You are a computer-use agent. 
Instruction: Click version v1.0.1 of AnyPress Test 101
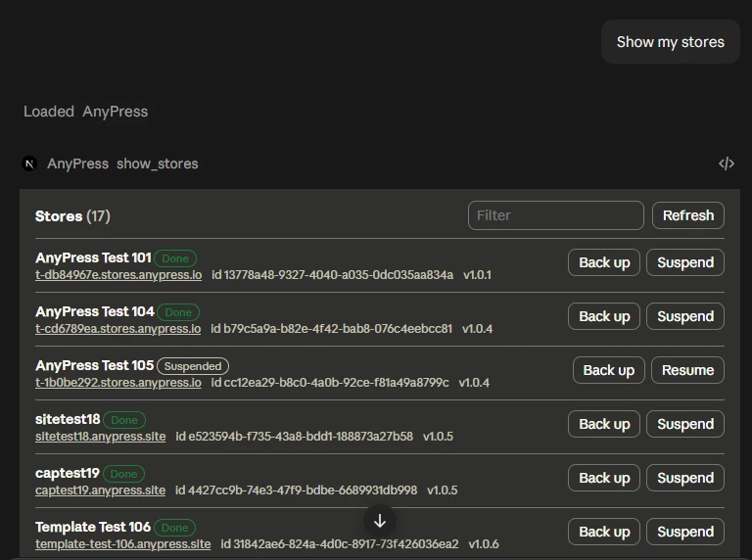477,275
